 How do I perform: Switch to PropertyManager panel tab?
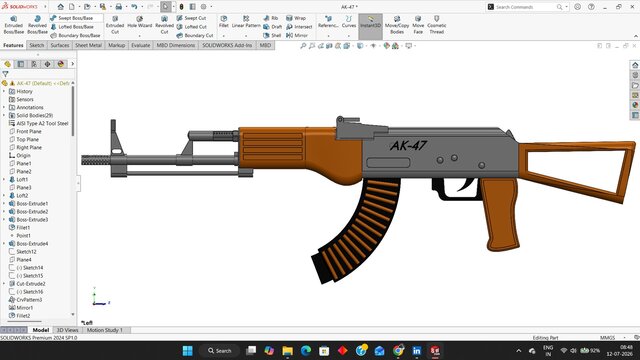(x=21, y=64)
